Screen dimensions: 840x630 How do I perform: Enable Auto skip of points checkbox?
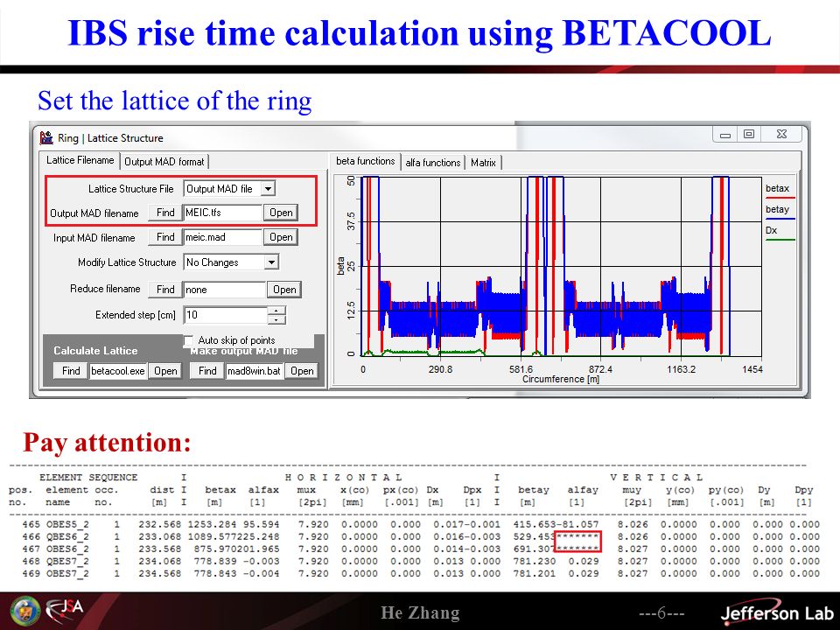pos(189,340)
